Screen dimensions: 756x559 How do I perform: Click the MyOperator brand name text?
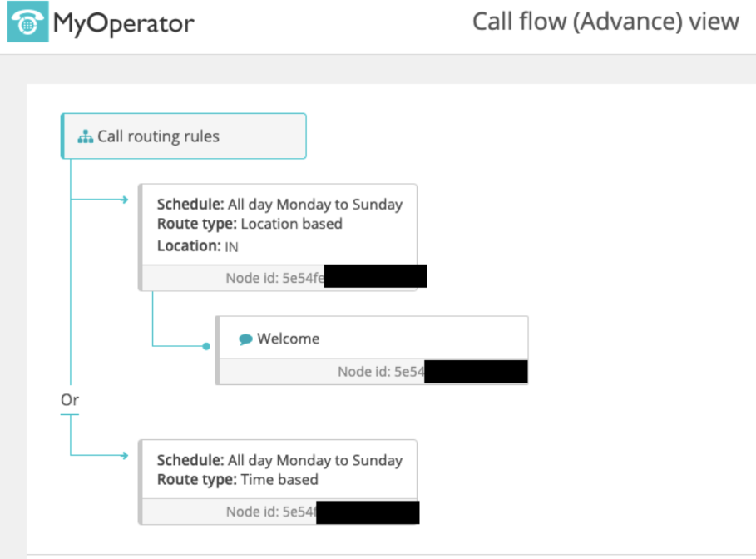point(124,22)
